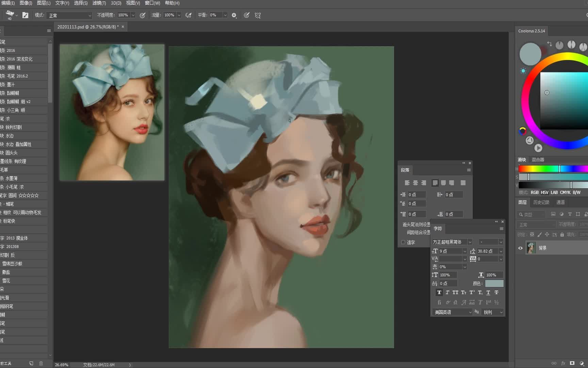
Task: Select HSV color mode in Coolorus
Action: click(544, 193)
